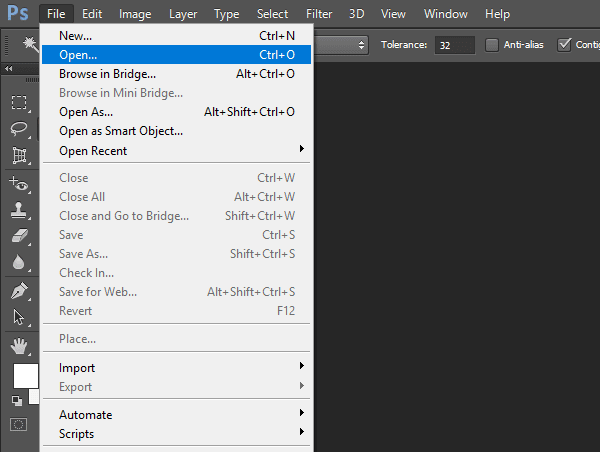
Task: Click default foreground/background colors icon
Action: click(16, 400)
